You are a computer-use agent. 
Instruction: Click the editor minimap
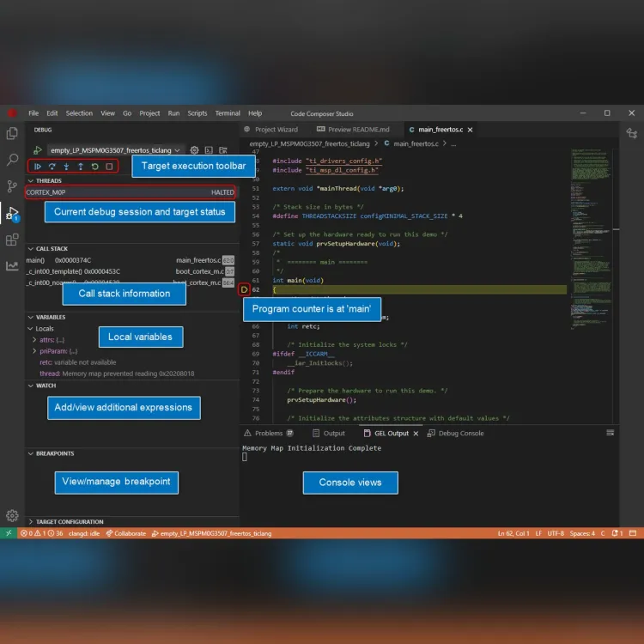[591, 238]
